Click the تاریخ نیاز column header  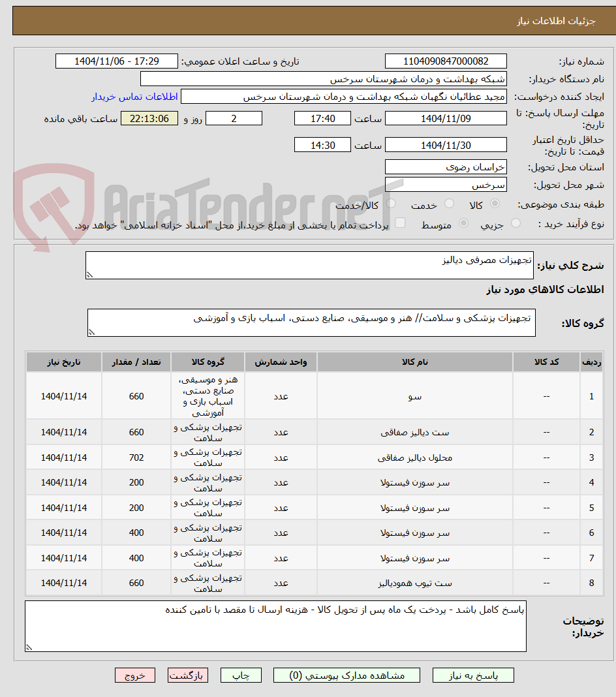pos(63,362)
